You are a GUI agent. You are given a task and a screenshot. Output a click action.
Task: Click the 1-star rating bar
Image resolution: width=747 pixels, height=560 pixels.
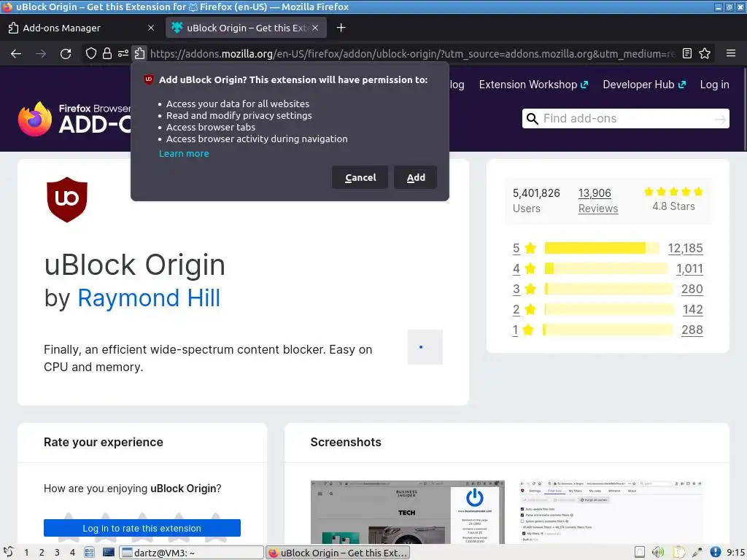608,330
